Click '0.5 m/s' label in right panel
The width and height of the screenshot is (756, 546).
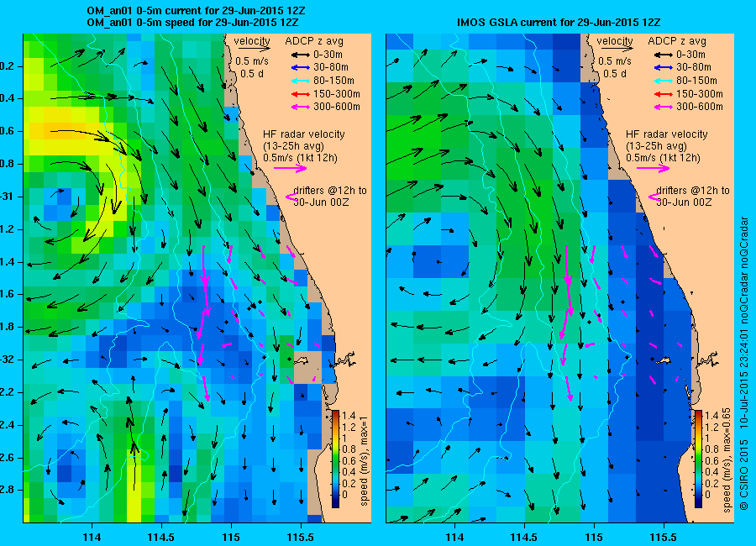coord(615,61)
